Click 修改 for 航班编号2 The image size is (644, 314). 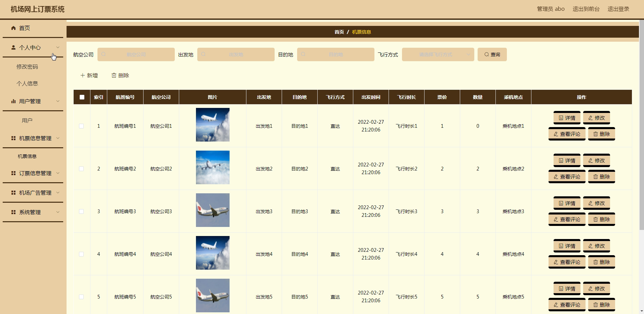click(x=597, y=160)
